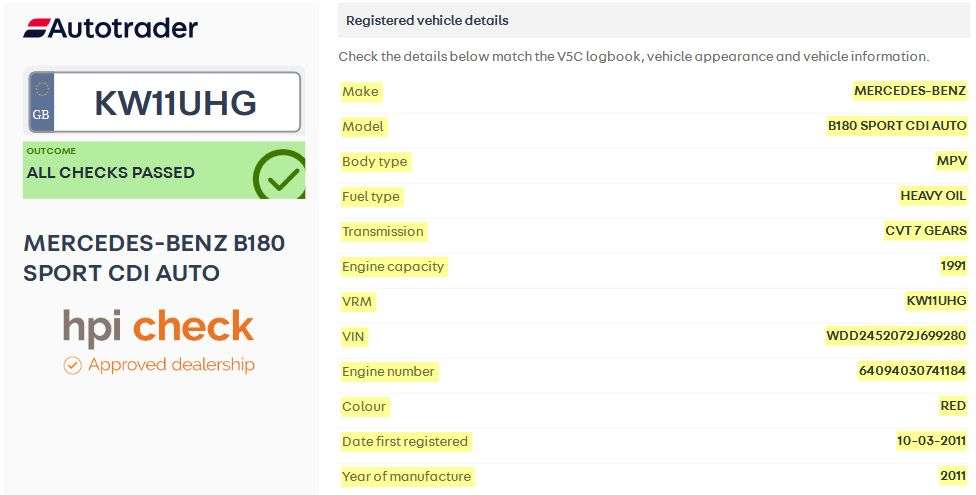Click the KW11UHG number plate
Viewport: 976px width, 495px height.
164,102
